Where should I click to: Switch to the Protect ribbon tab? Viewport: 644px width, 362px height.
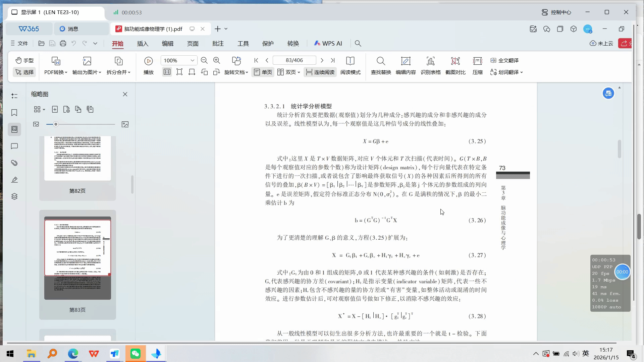pos(268,44)
